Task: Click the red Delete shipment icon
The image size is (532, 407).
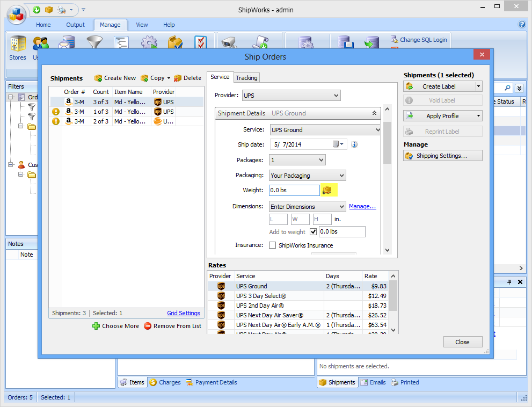Action: 178,78
